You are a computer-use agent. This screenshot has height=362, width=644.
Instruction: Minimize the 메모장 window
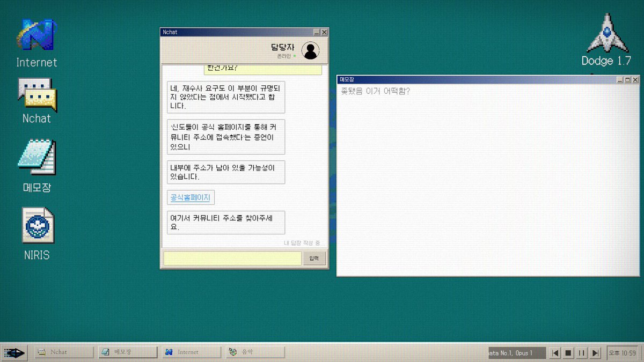[620, 79]
